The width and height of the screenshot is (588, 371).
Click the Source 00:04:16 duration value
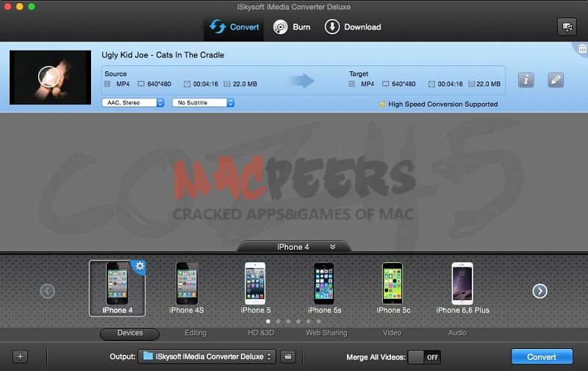click(x=206, y=84)
